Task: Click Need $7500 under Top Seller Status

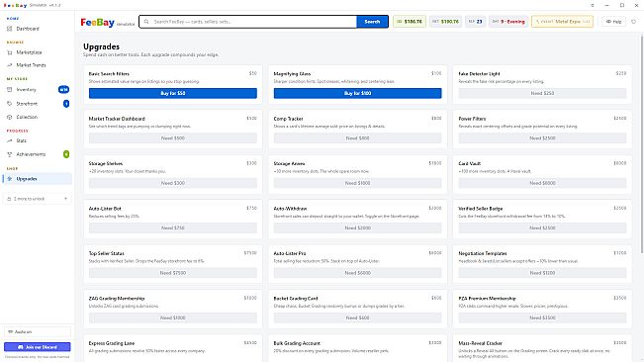Action: [173, 273]
